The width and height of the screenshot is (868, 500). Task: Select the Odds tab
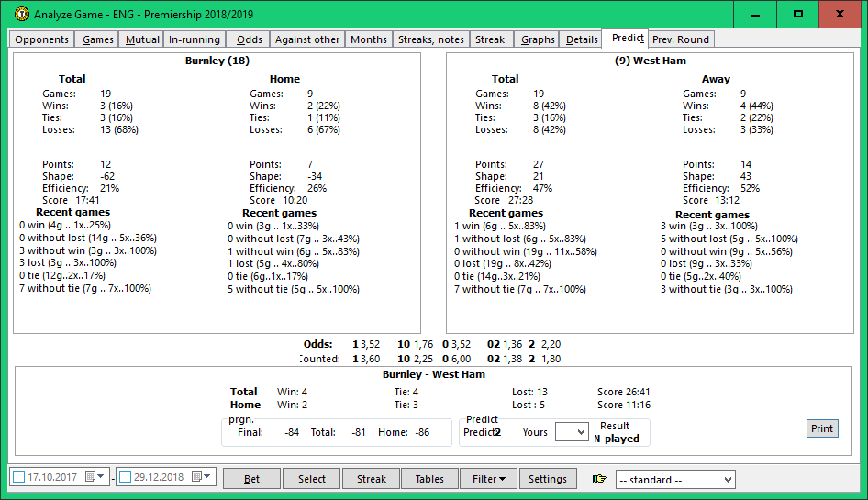pyautogui.click(x=249, y=39)
